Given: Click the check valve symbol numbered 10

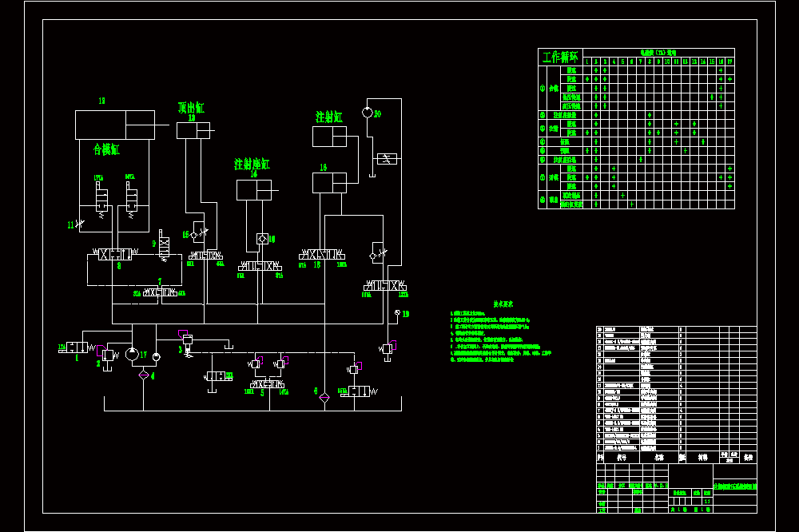Looking at the screenshot, I should tap(262, 239).
